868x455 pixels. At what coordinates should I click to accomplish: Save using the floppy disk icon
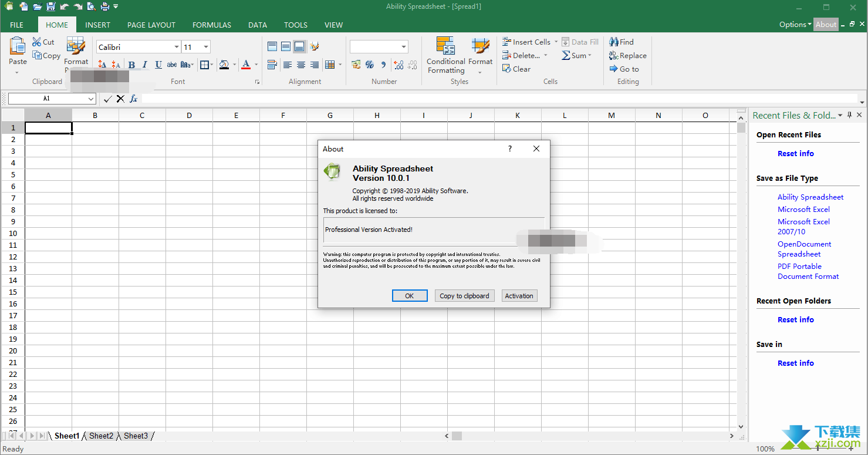tap(51, 6)
